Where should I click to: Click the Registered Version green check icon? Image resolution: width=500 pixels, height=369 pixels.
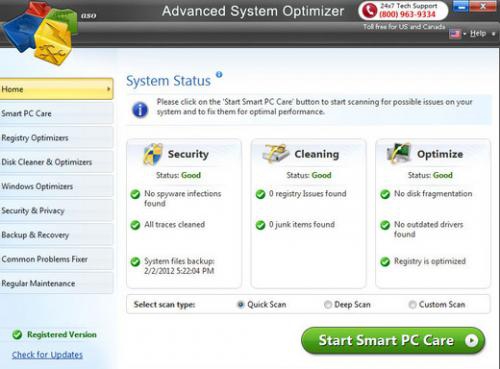point(17,335)
